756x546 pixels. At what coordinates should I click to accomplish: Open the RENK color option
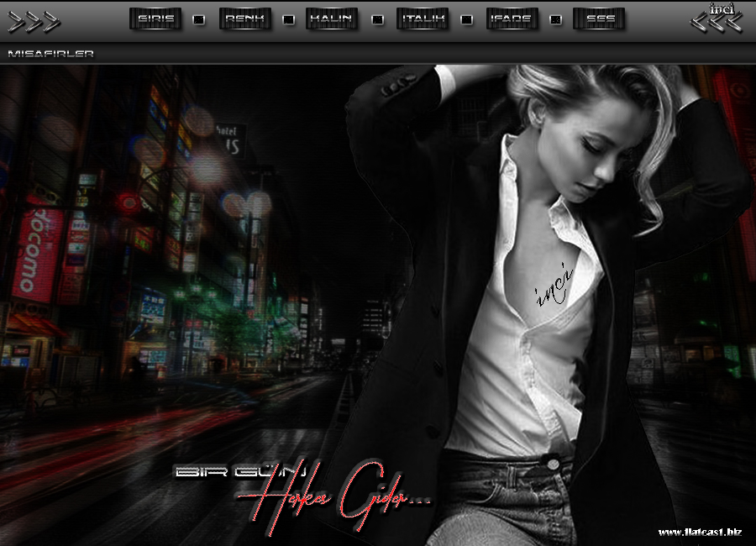pyautogui.click(x=244, y=18)
